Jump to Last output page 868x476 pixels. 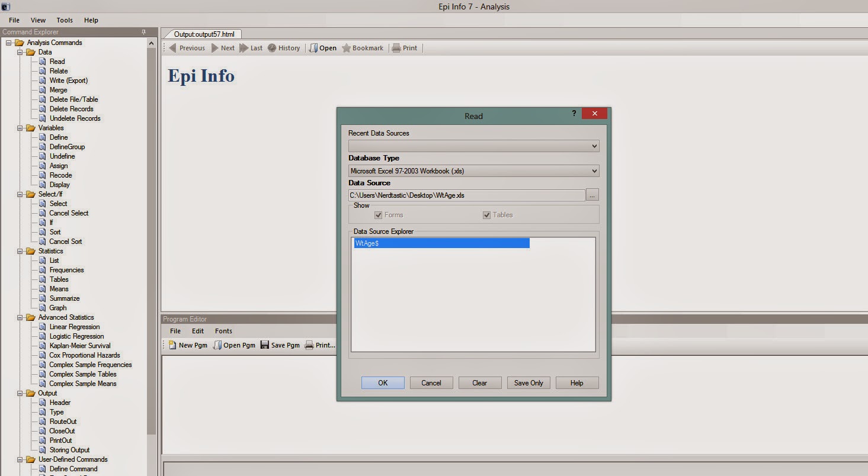(x=251, y=48)
